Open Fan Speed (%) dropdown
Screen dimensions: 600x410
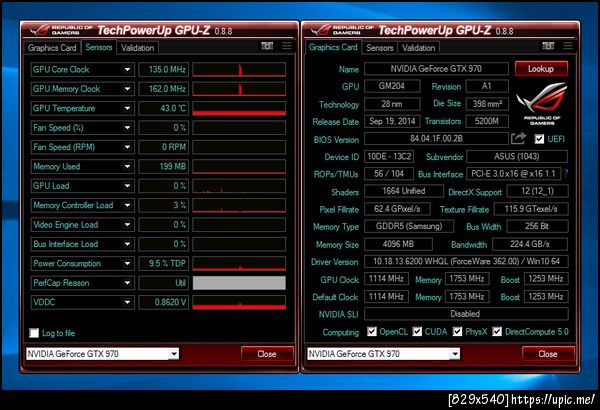point(127,128)
